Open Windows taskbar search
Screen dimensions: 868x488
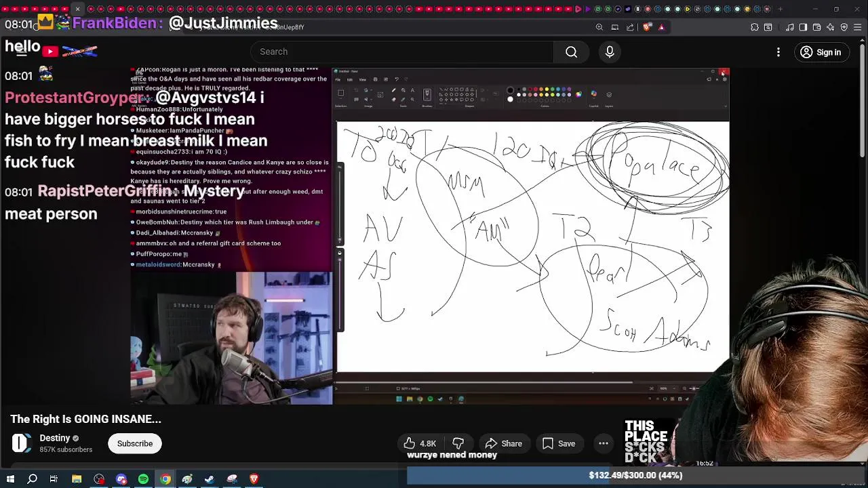click(32, 479)
